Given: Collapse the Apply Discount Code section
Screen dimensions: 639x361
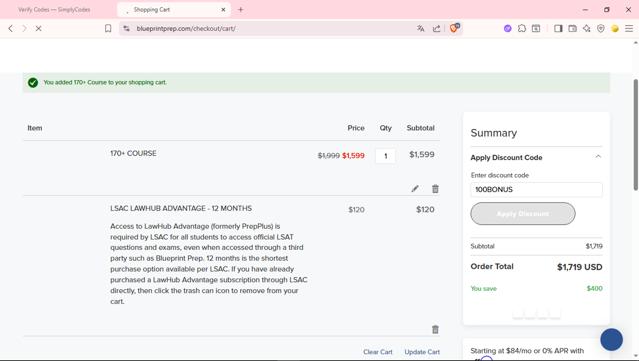Looking at the screenshot, I should [598, 157].
